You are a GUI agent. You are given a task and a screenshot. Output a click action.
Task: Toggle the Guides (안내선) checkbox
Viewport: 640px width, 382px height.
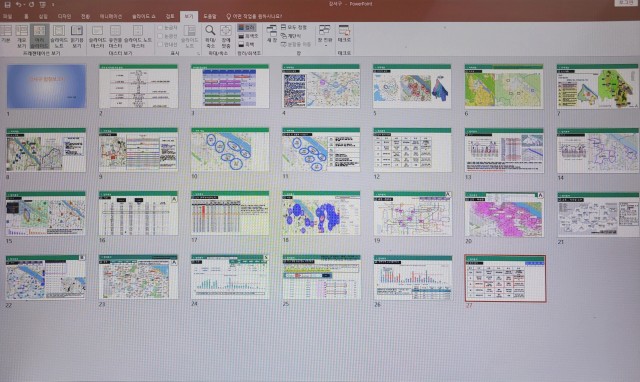168,44
